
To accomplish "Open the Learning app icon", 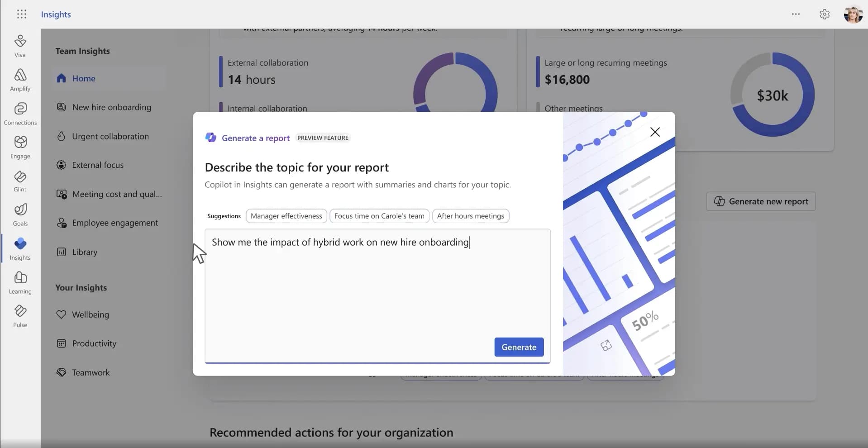I will point(20,282).
